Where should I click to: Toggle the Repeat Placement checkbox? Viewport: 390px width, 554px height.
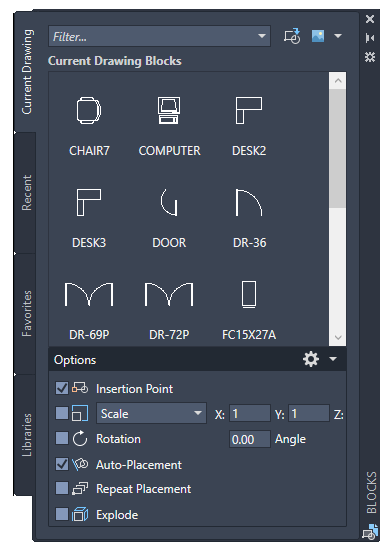coord(62,489)
